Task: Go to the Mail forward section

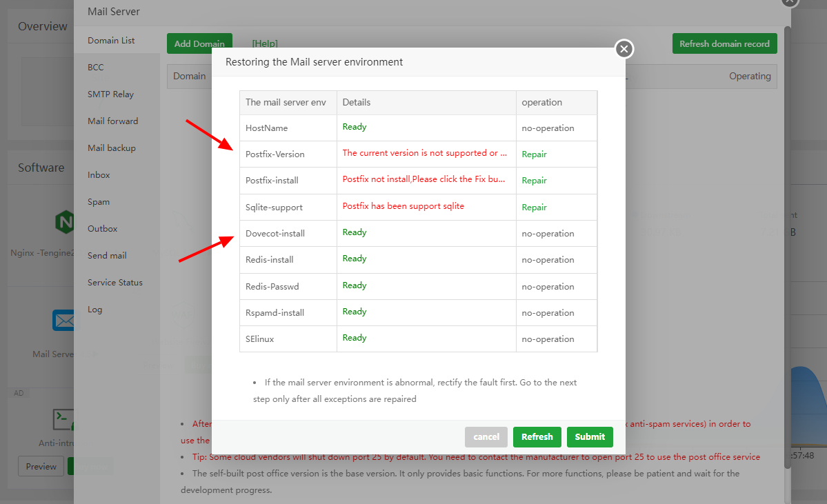Action: click(x=112, y=121)
